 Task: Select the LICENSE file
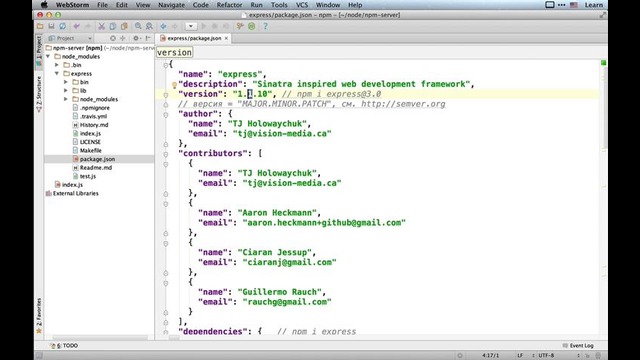click(87, 142)
